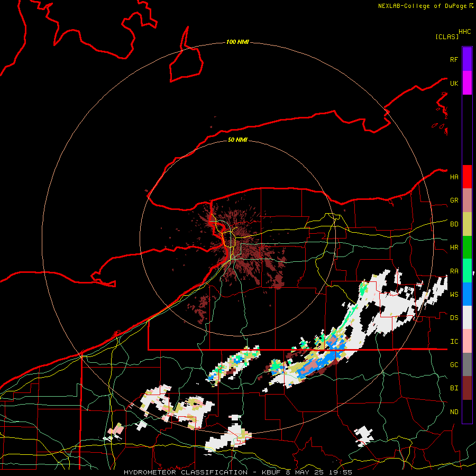Click the 'UK' legend label text
Viewport: 476px width, 476px height.
point(454,83)
